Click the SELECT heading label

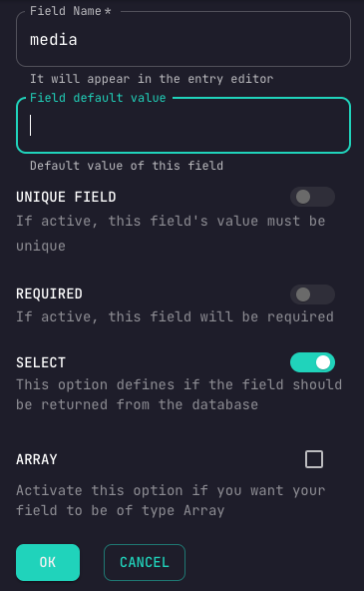41,362
